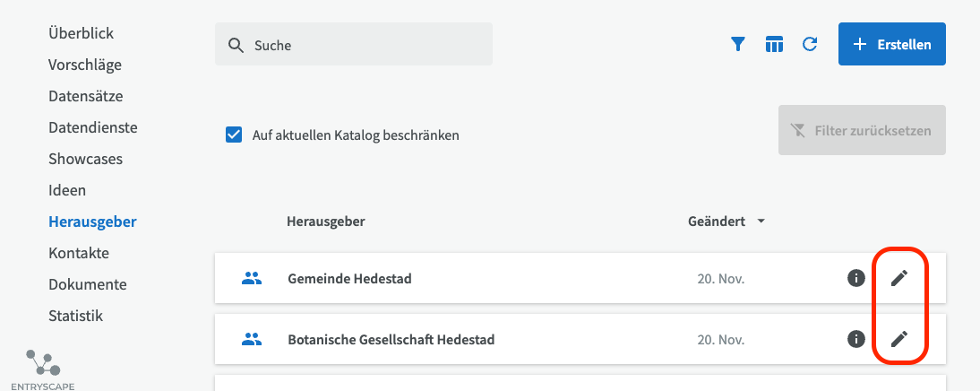Click the EntryScape logo
Viewport: 980px width, 391px height.
(43, 368)
